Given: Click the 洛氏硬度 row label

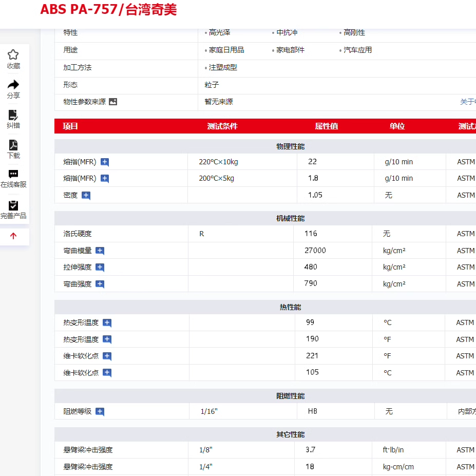Looking at the screenshot, I should [78, 234].
